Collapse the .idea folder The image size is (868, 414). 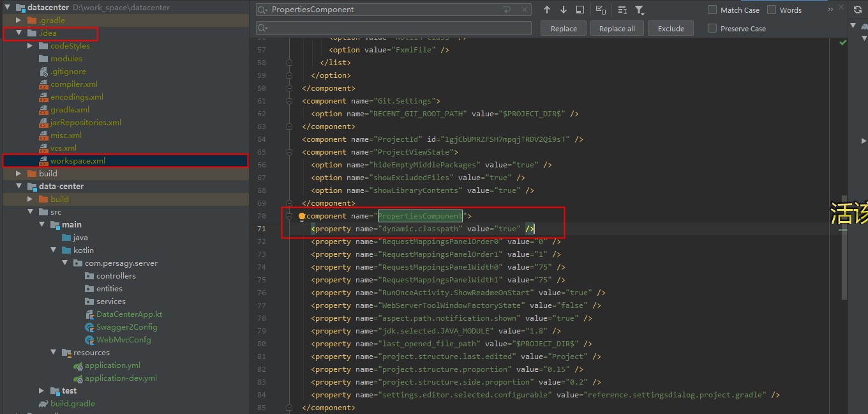(x=19, y=33)
